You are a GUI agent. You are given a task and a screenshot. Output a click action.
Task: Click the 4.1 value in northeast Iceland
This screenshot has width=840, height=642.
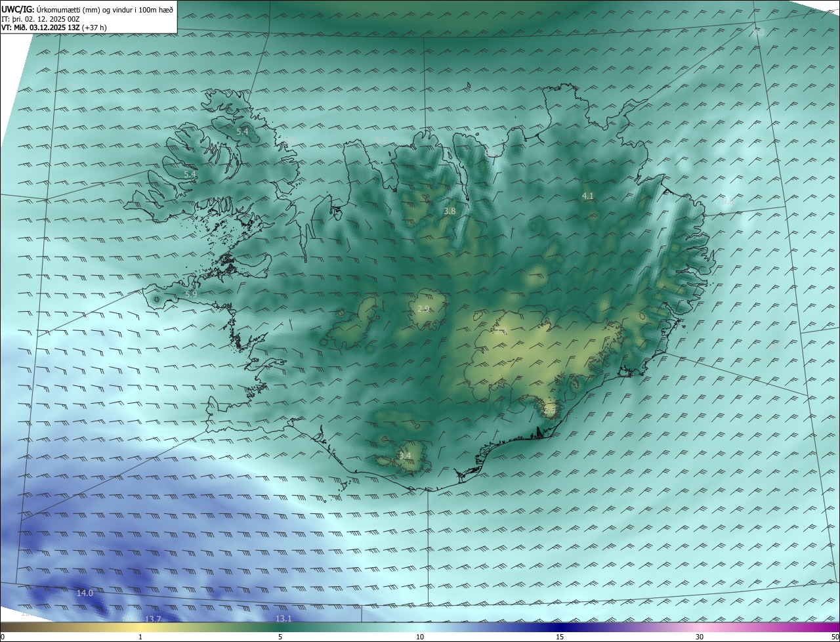(x=587, y=196)
